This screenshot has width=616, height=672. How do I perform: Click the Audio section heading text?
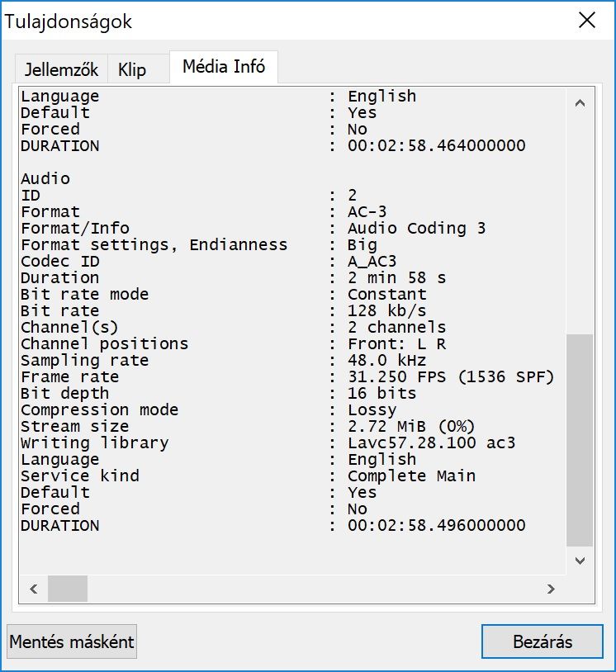coord(45,178)
